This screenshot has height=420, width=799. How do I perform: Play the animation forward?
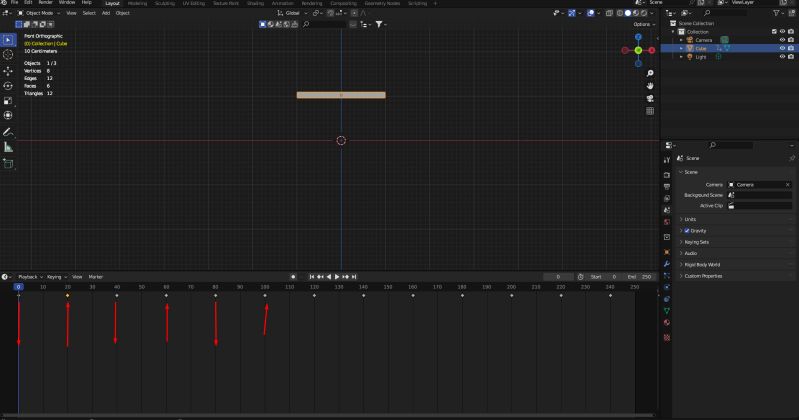337,277
